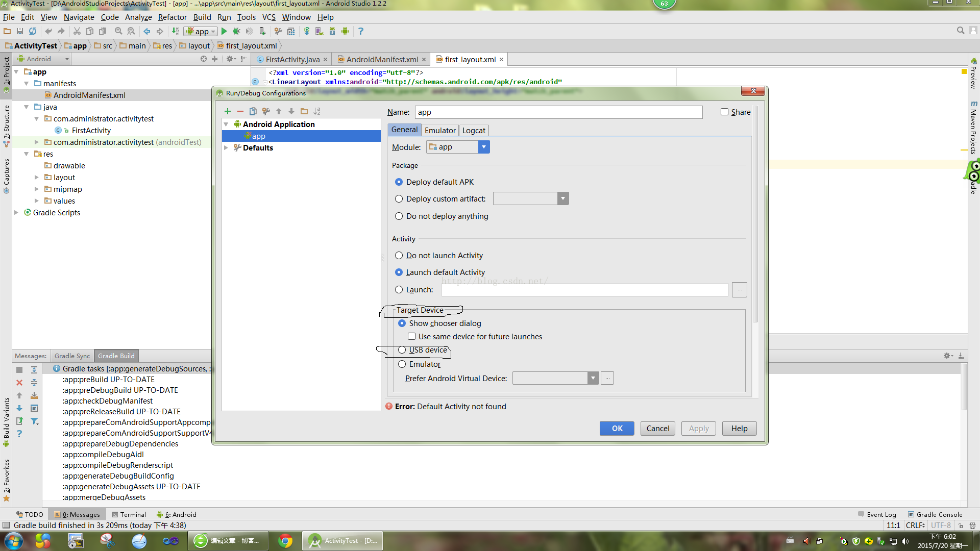Image resolution: width=980 pixels, height=551 pixels.
Task: Open the AVD Manager toolbar icon
Action: click(x=320, y=31)
